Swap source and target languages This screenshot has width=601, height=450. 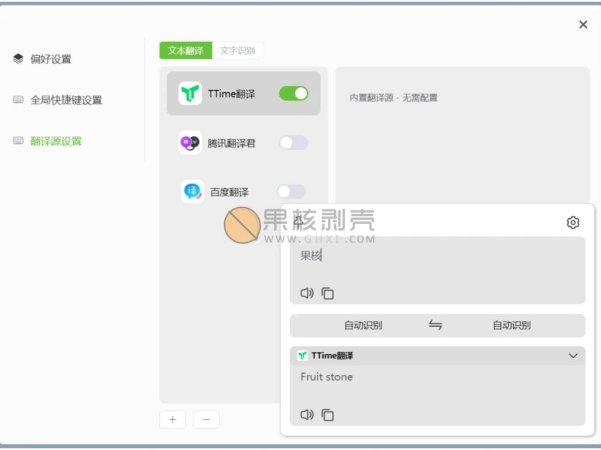pos(435,325)
